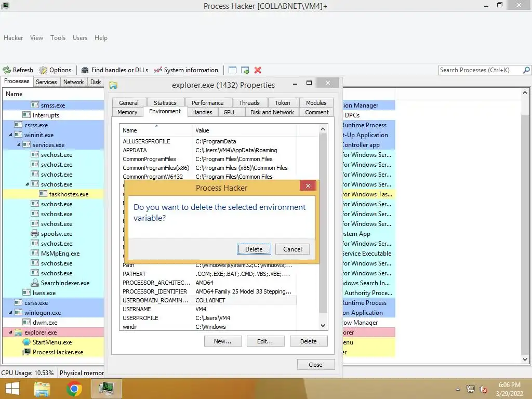
Task: Open the Tools menu
Action: coord(58,38)
